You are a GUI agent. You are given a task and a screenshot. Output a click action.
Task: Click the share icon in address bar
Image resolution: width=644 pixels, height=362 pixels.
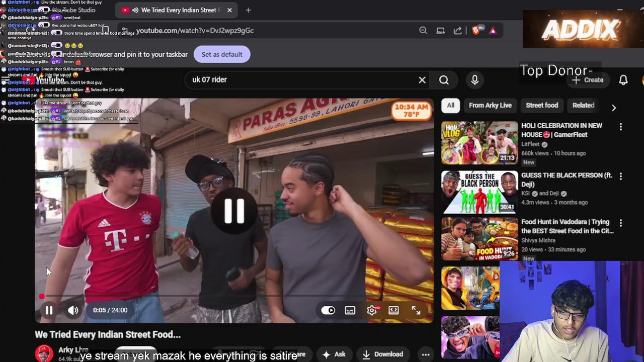pyautogui.click(x=458, y=31)
